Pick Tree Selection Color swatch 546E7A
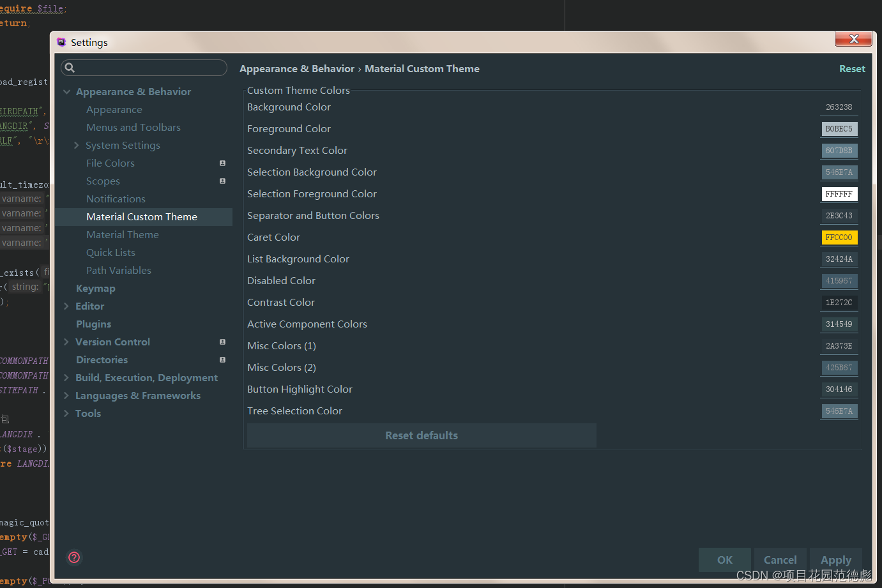The image size is (882, 588). coord(839,411)
